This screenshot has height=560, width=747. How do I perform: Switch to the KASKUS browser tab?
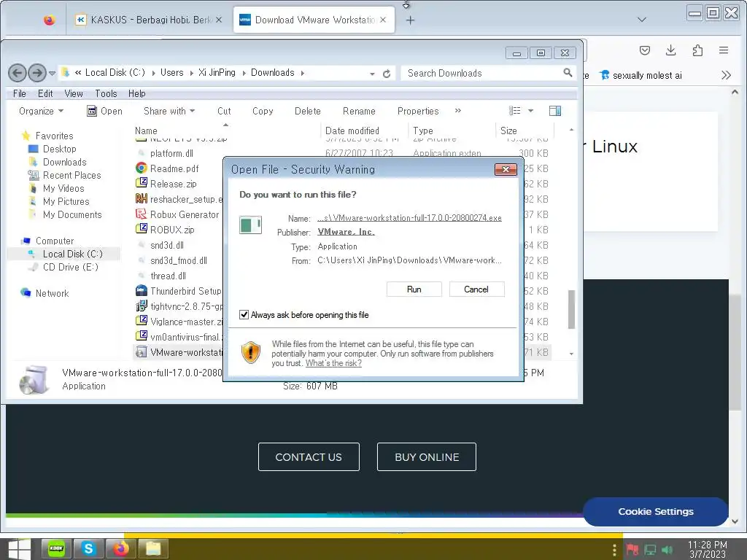click(149, 20)
